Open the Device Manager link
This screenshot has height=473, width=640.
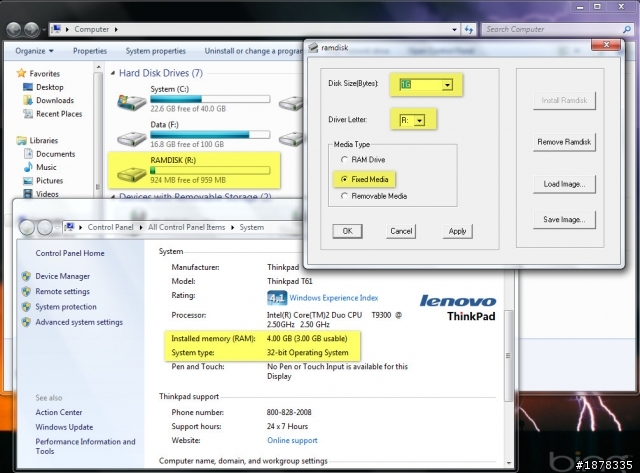coord(62,276)
